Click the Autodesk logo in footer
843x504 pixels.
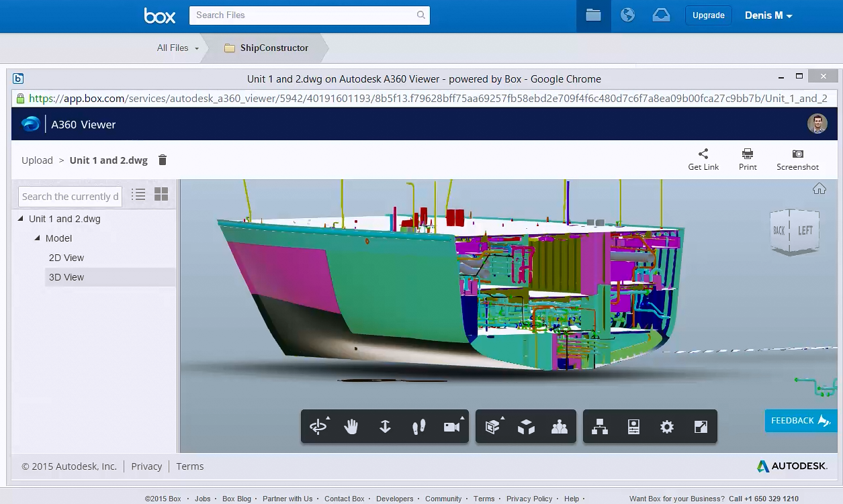click(793, 466)
